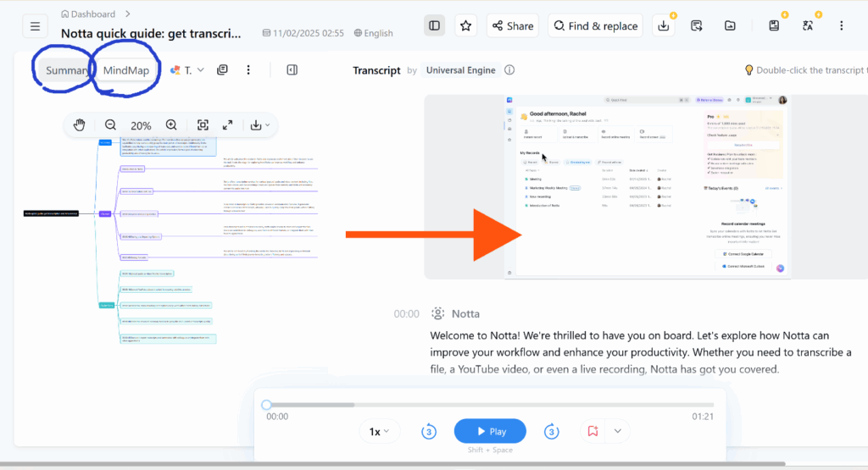Collapse the summary side panel
Screen dimensions: 868x470
(x=292, y=70)
